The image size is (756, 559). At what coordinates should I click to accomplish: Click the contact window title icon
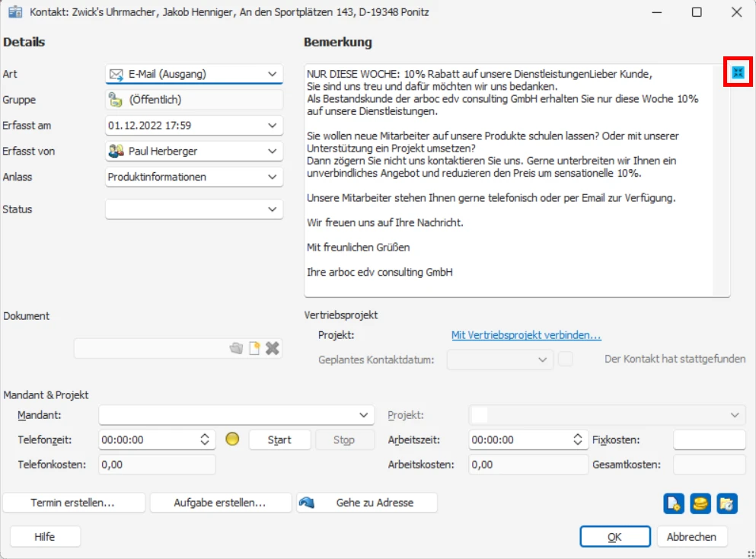(15, 11)
